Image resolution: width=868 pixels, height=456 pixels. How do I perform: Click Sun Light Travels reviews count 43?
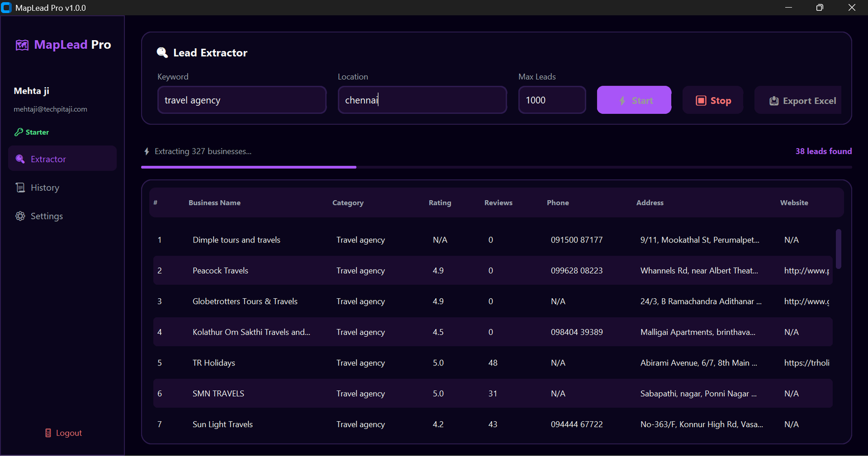[493, 425]
